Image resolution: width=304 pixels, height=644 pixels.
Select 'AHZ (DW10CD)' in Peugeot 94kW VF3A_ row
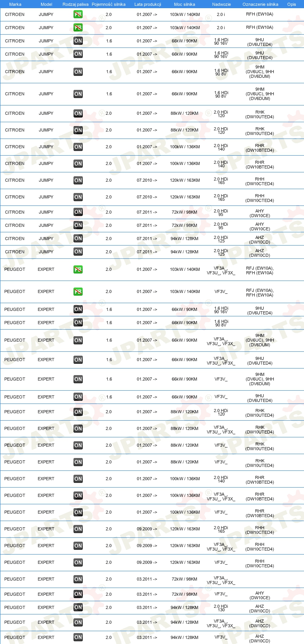click(260, 623)
